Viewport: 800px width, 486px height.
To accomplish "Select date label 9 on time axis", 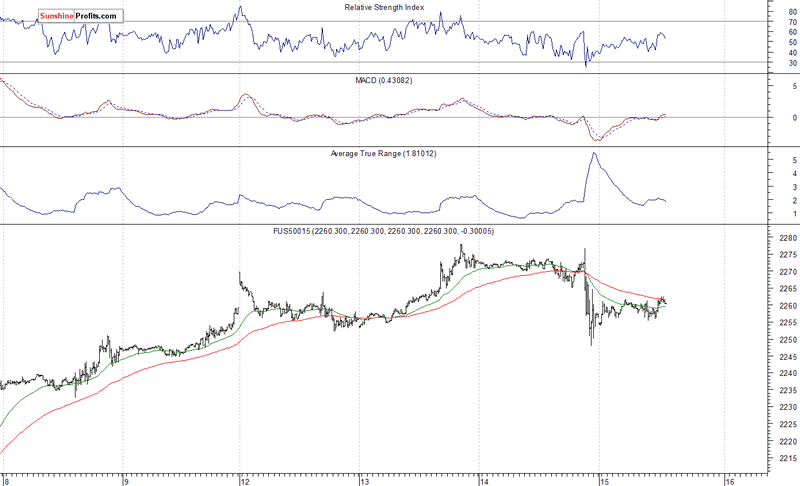I will [124, 479].
